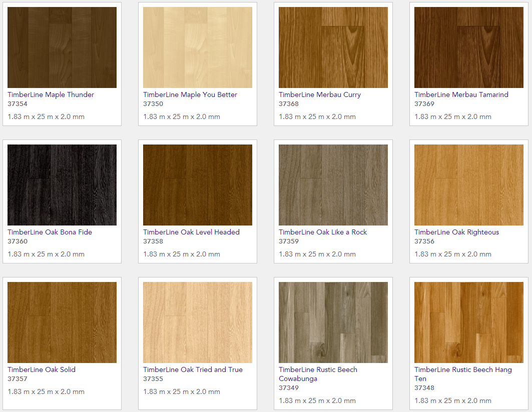The image size is (532, 412).
Task: View the Merbau Tamarind wood swatch image
Action: [x=469, y=47]
